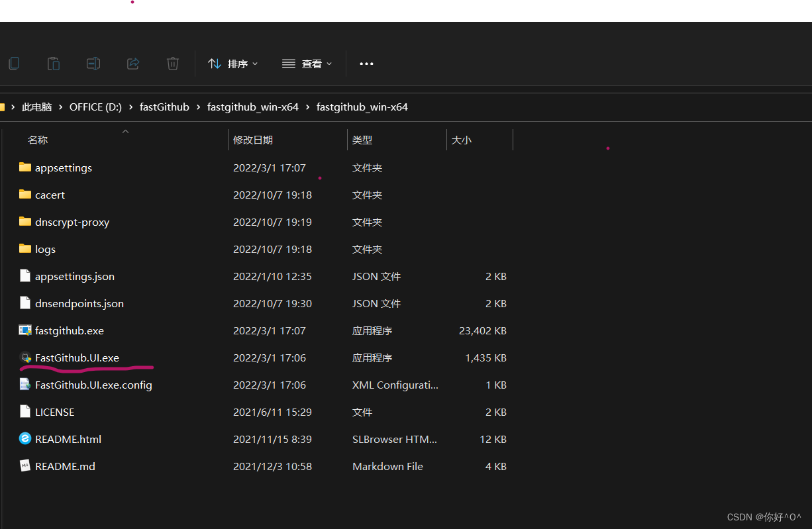812x529 pixels.
Task: Select the appsettings folder icon
Action: (25, 168)
